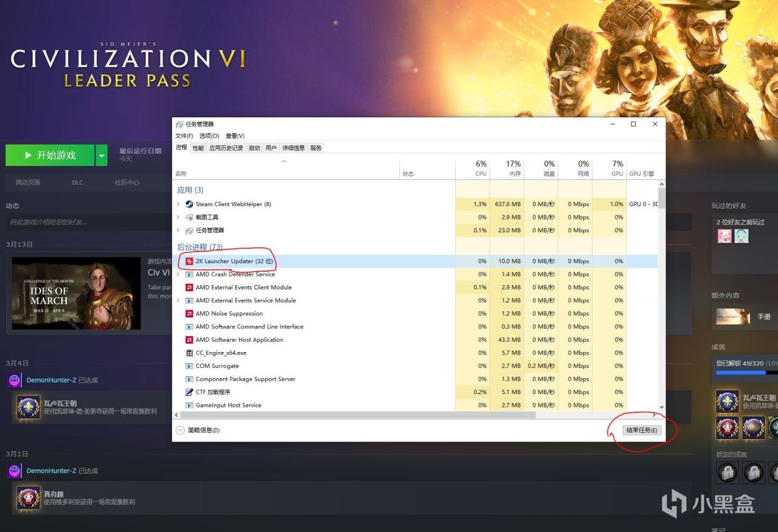Image resolution: width=778 pixels, height=532 pixels.
Task: Expand the Steam Client WebHelper group
Action: [x=178, y=204]
